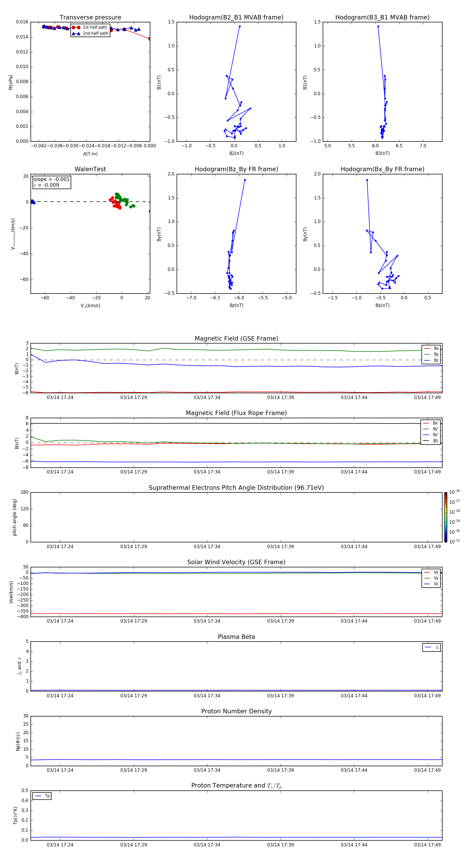Click topmost data point in Bx_By hodogram

tap(367, 180)
